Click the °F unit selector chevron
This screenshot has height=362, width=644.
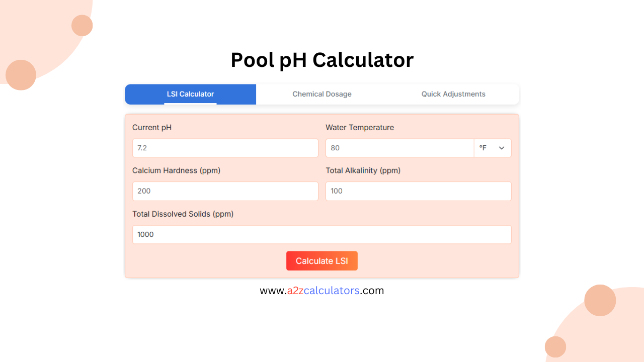(501, 148)
